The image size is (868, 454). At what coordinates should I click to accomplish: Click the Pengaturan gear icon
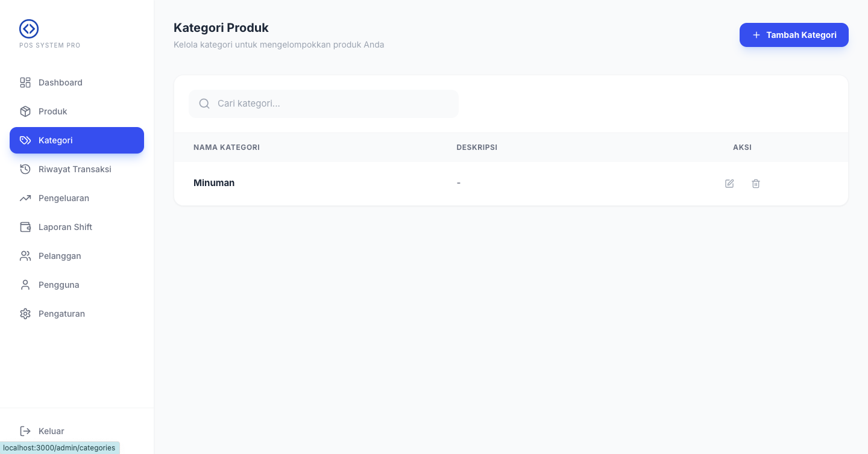tap(25, 314)
